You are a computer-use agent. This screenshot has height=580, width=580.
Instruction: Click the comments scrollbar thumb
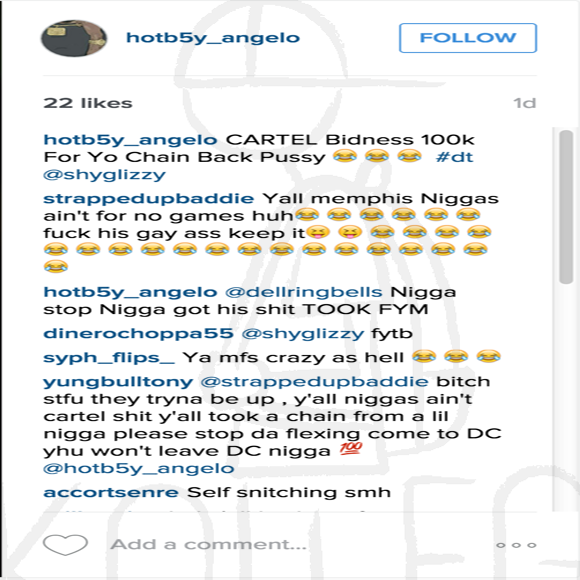[x=566, y=207]
